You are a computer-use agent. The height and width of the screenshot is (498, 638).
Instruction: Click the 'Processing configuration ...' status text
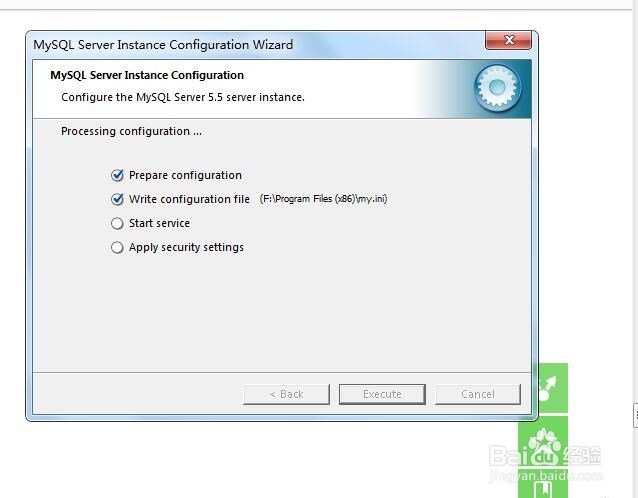point(131,131)
